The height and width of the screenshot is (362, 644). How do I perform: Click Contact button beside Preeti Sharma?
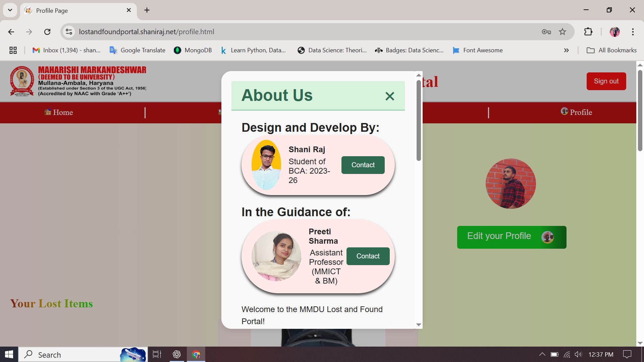click(x=368, y=256)
